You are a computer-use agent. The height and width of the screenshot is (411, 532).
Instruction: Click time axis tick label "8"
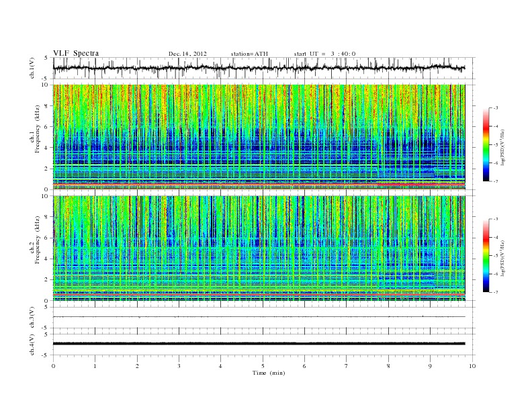tap(388, 366)
